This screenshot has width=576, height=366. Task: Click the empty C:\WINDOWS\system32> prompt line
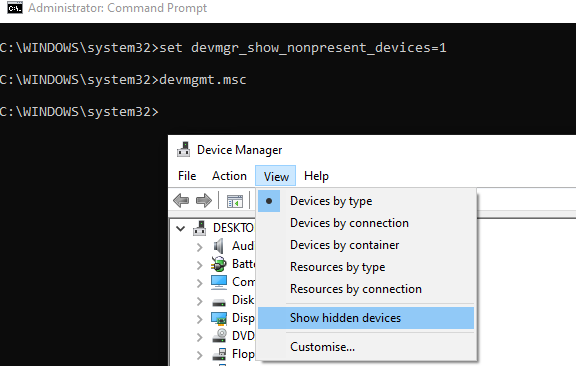[79, 112]
